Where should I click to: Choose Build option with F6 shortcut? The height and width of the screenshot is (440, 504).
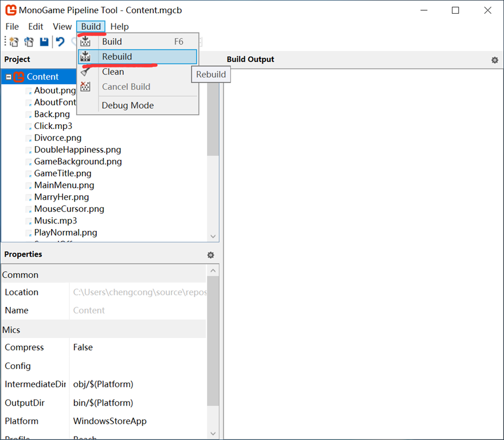[112, 41]
